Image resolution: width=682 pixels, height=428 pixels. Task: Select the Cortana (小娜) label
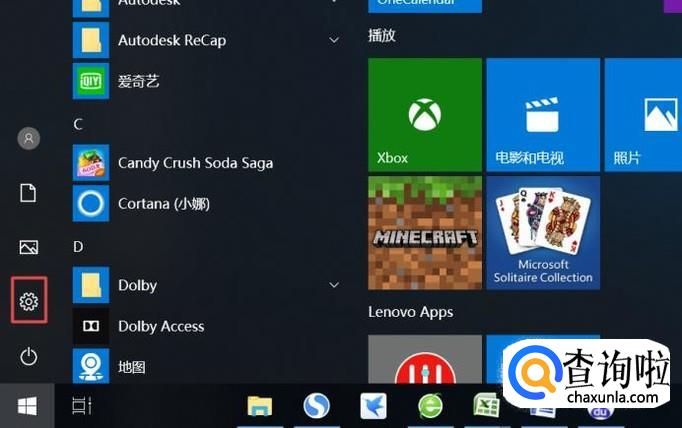click(164, 204)
